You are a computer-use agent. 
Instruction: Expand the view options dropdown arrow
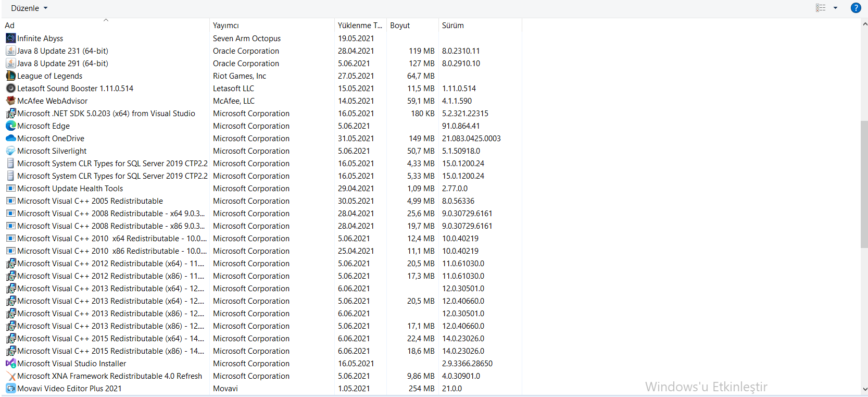point(835,8)
